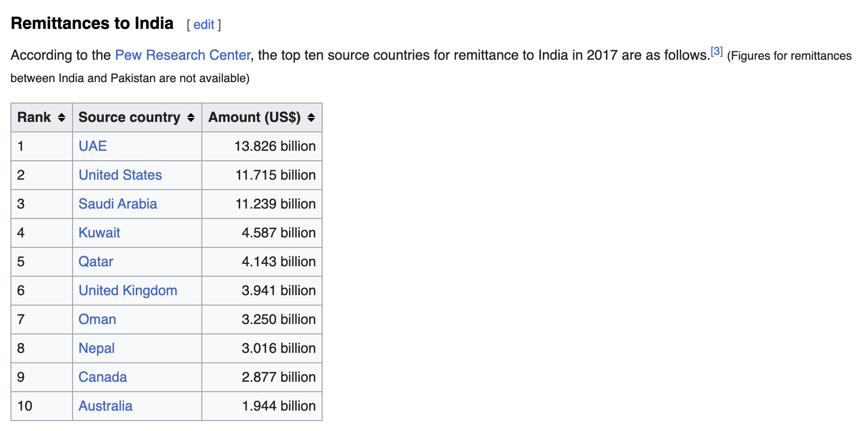Open the Nepal country link
The image size is (868, 431).
click(96, 348)
